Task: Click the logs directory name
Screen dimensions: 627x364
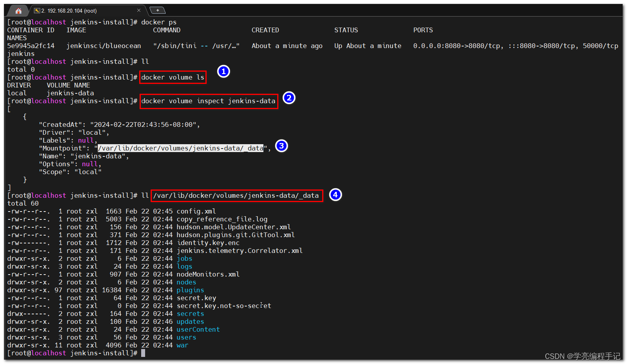Action: [185, 266]
